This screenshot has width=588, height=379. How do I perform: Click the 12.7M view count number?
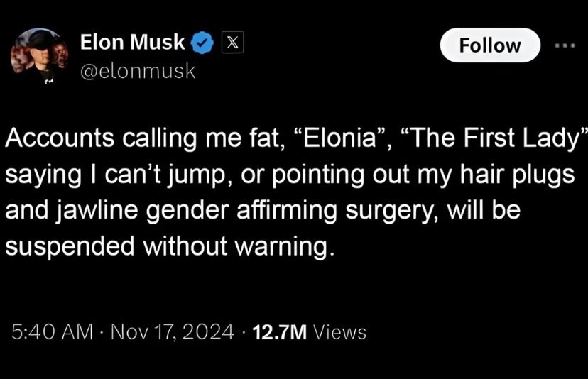[x=280, y=333]
